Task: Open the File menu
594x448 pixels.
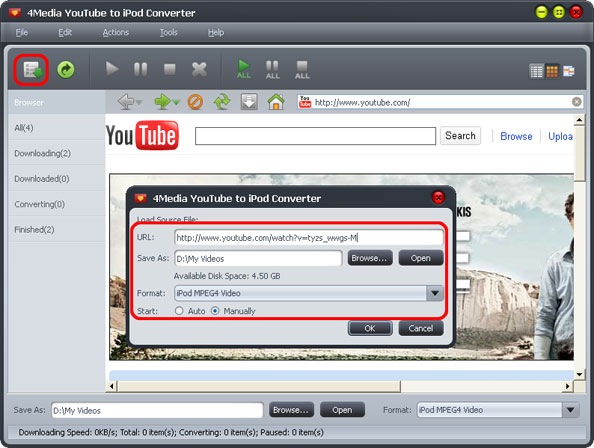Action: click(x=22, y=33)
